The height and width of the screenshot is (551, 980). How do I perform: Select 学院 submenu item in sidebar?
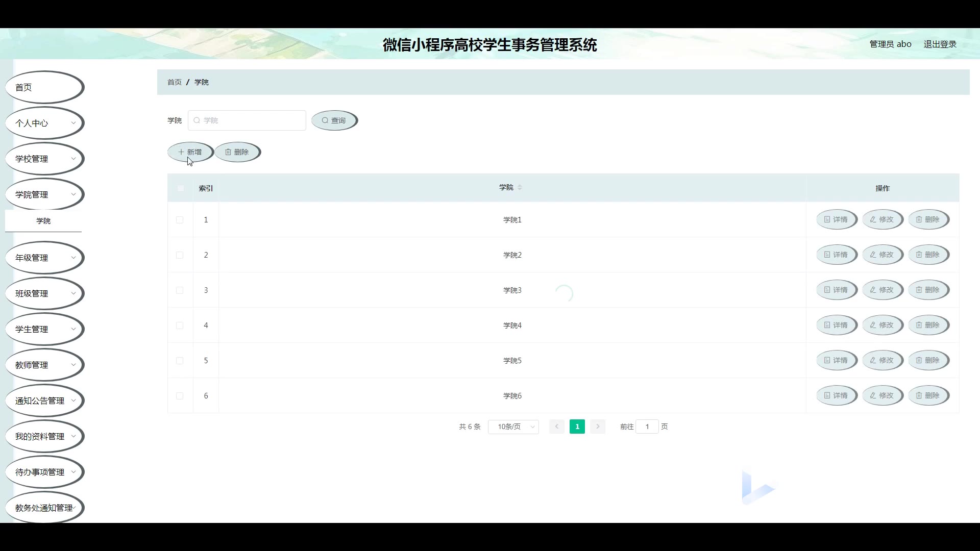click(43, 221)
